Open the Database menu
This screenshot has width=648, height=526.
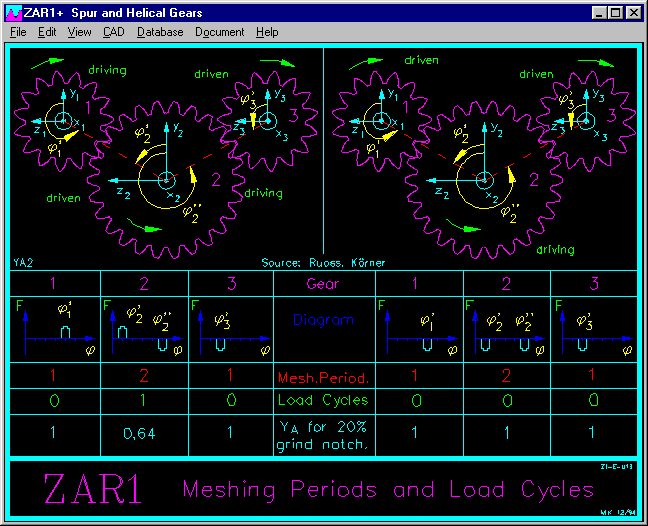(160, 32)
